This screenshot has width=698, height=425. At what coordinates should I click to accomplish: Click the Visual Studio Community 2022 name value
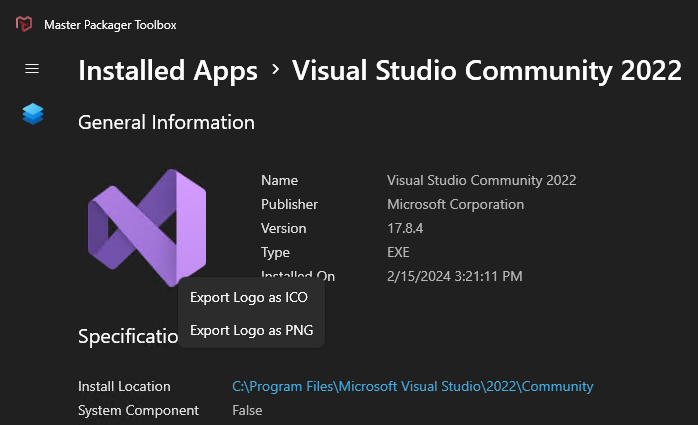tap(482, 180)
